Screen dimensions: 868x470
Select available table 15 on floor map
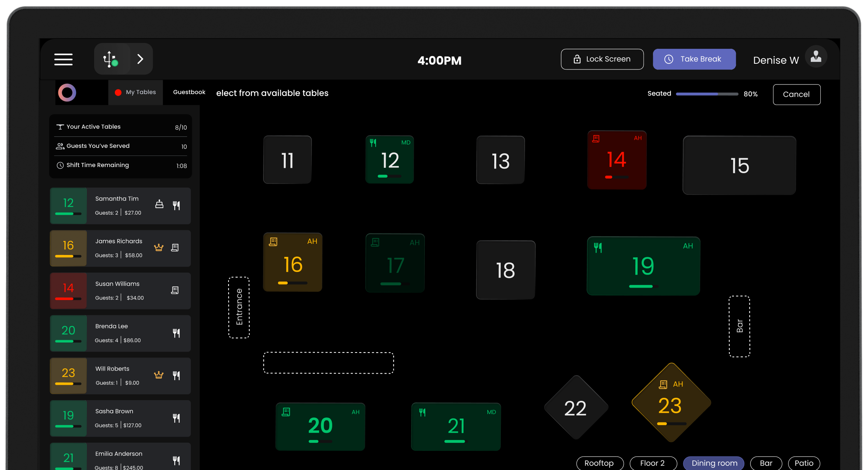click(739, 165)
